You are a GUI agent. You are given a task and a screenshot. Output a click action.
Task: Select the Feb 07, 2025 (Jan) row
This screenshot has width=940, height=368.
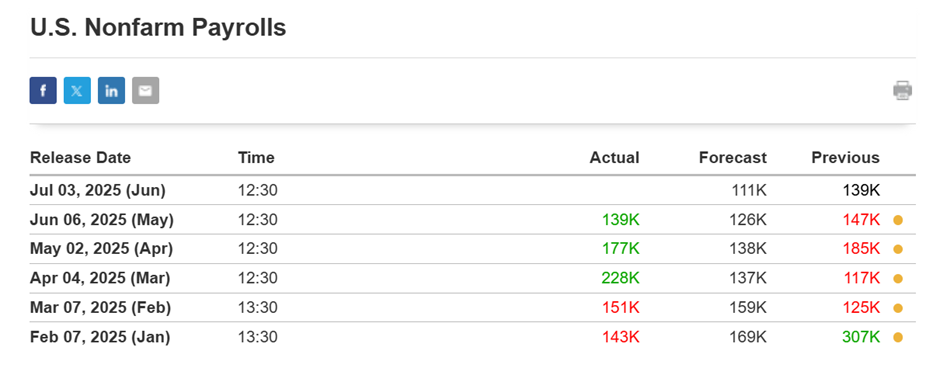tap(472, 337)
